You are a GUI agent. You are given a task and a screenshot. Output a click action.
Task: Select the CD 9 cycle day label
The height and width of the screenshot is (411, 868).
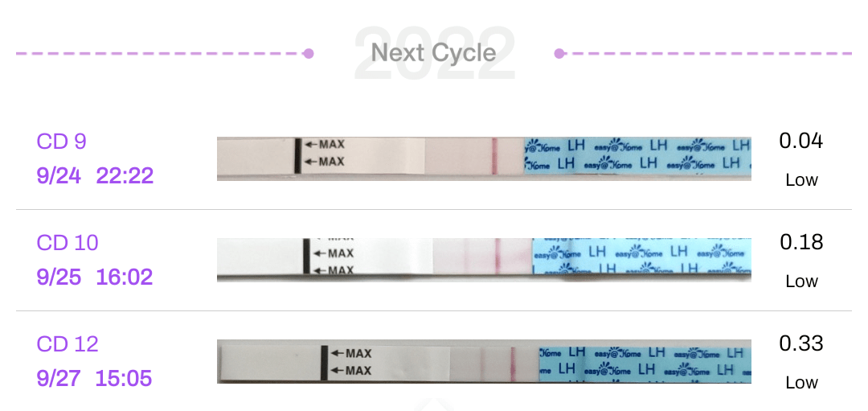point(61,142)
